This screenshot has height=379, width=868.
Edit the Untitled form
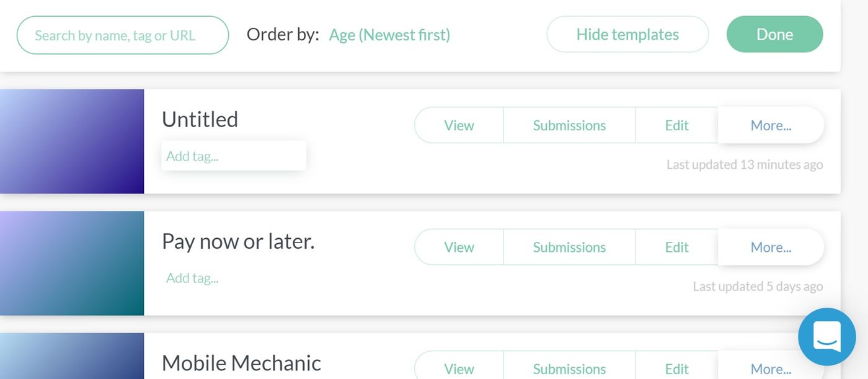click(676, 125)
